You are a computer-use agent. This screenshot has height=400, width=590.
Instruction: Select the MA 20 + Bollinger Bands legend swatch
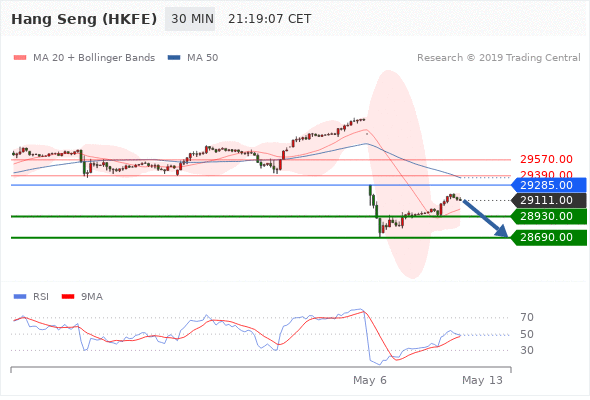pos(20,58)
